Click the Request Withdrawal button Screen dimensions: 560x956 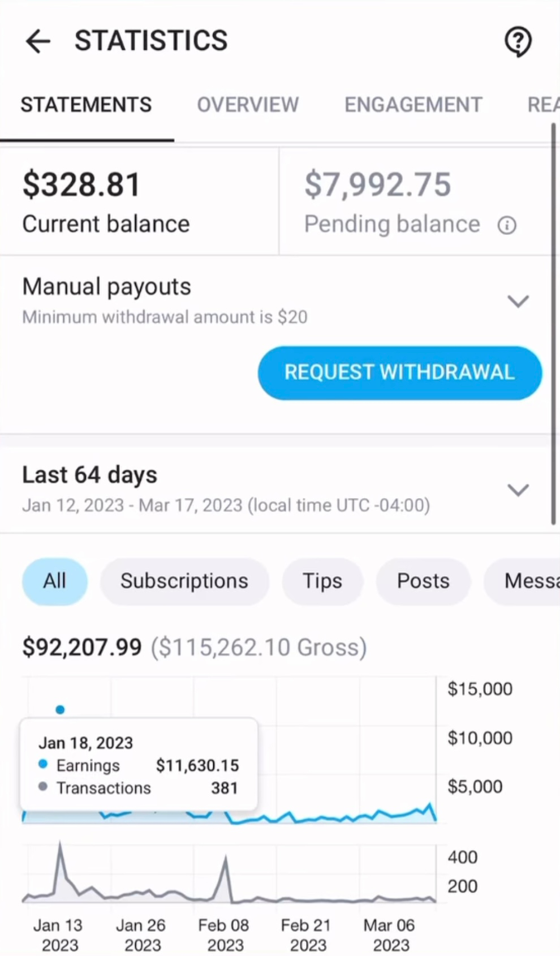point(400,373)
